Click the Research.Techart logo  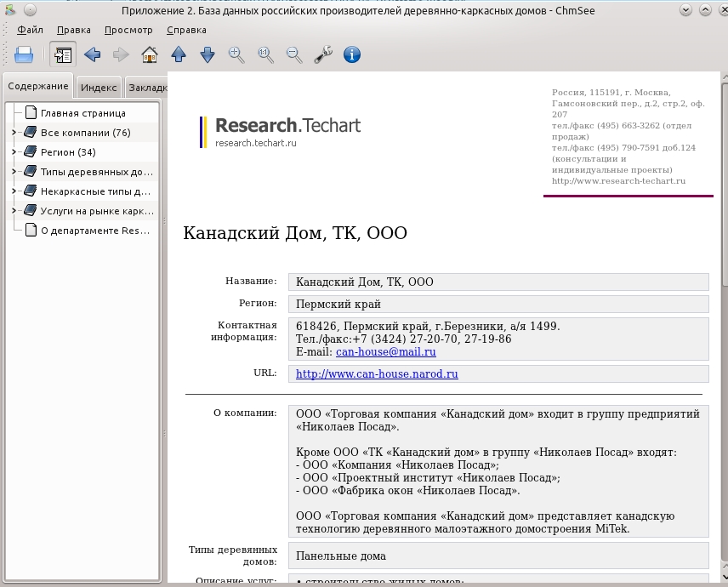(x=281, y=133)
